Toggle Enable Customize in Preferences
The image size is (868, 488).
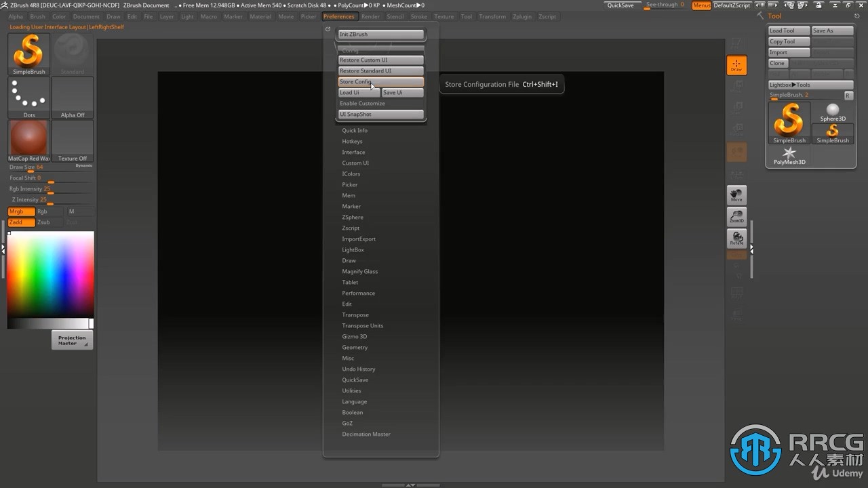coord(380,103)
